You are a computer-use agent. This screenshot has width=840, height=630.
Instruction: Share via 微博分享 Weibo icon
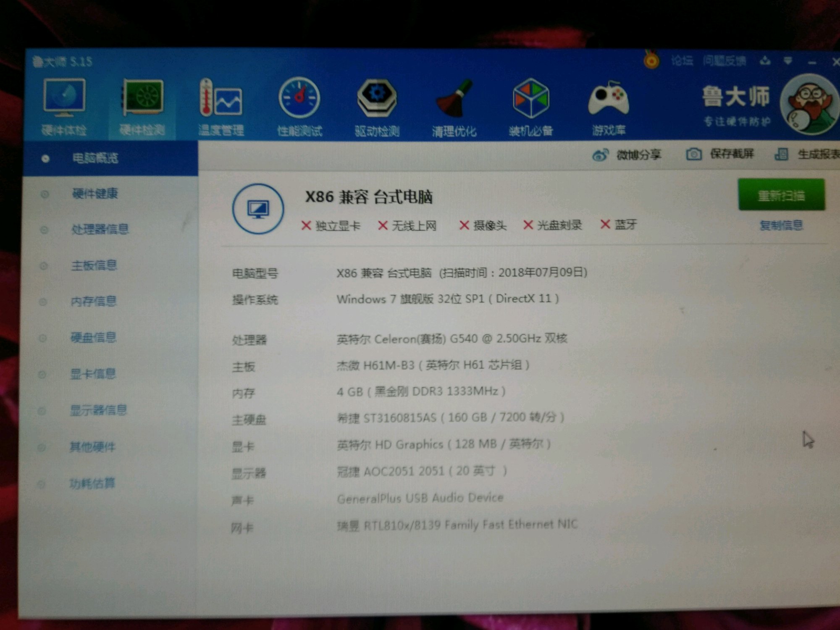[627, 155]
